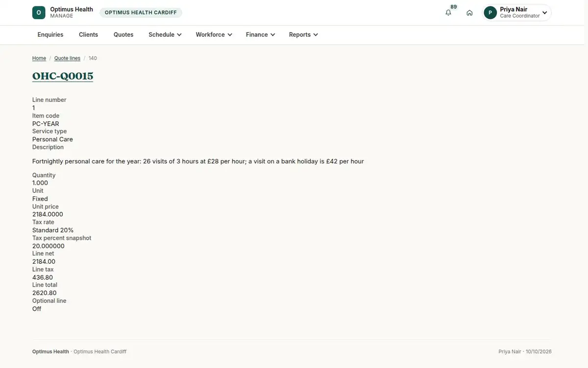Expand the Workforce dropdown menu
The height and width of the screenshot is (368, 588).
coord(214,35)
